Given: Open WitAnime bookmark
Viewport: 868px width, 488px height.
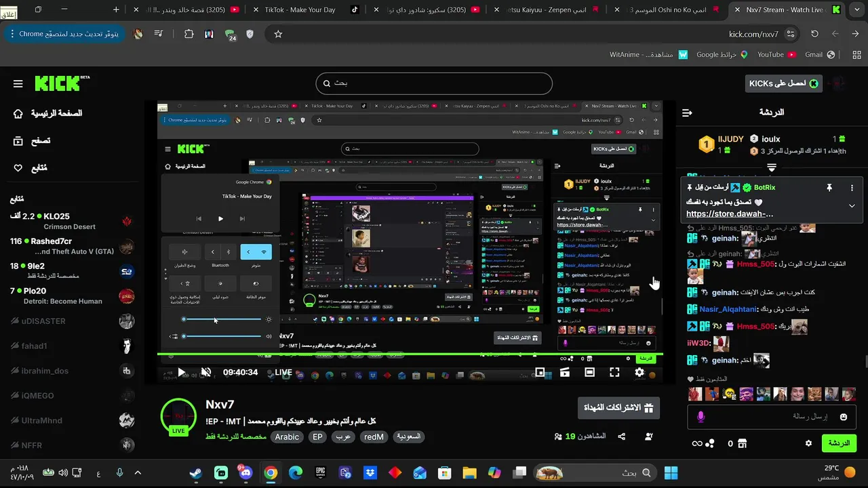Looking at the screenshot, I should click(648, 55).
